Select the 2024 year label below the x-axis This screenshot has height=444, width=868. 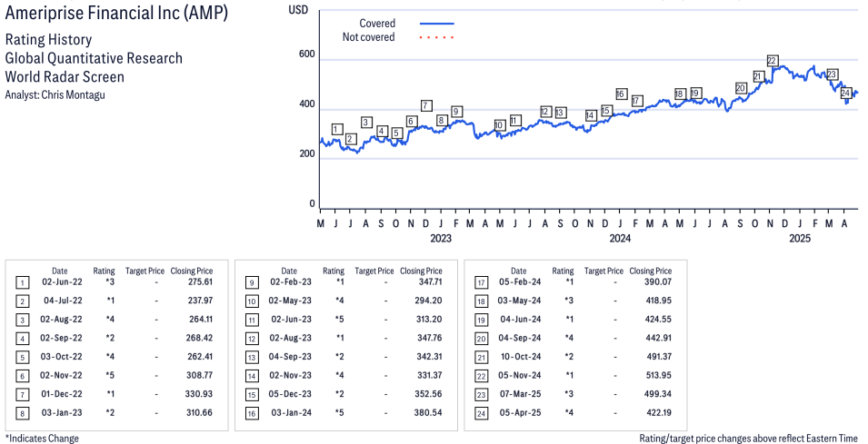(x=620, y=238)
